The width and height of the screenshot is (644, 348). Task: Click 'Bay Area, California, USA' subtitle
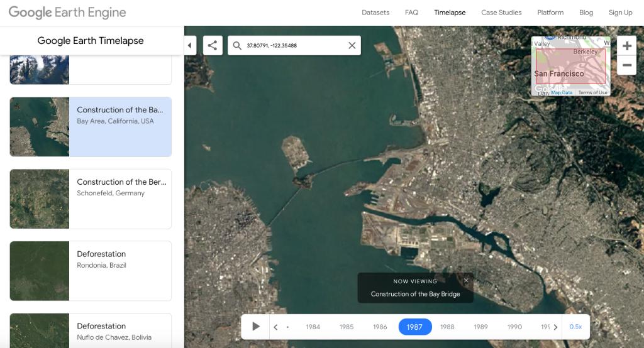click(x=115, y=121)
